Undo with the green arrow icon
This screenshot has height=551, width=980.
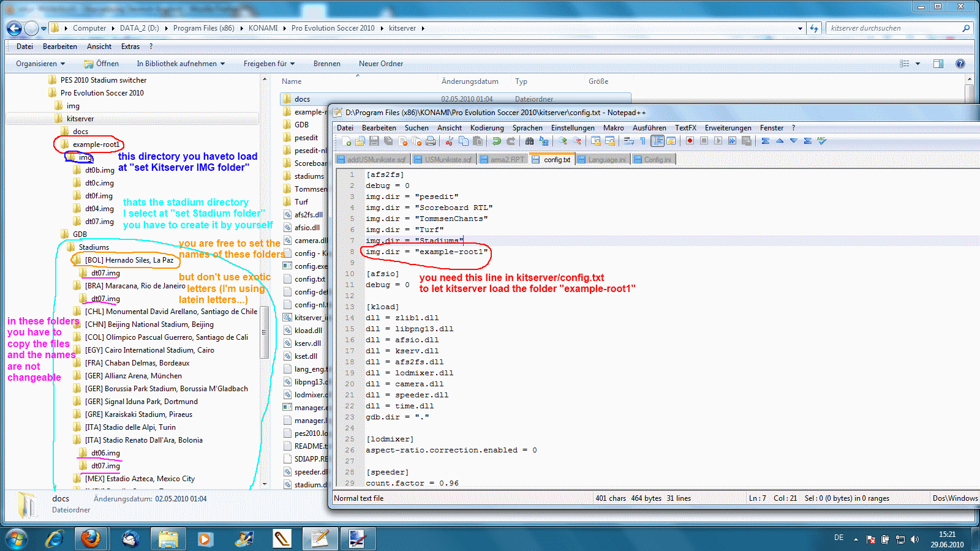[x=496, y=141]
